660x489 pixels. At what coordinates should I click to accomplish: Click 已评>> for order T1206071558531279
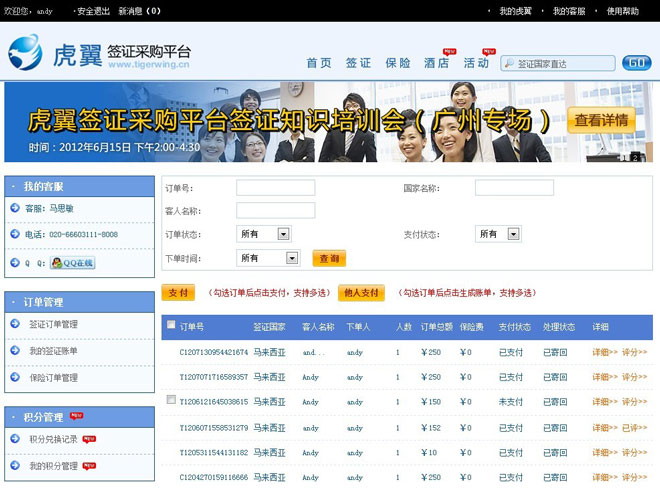point(634,428)
